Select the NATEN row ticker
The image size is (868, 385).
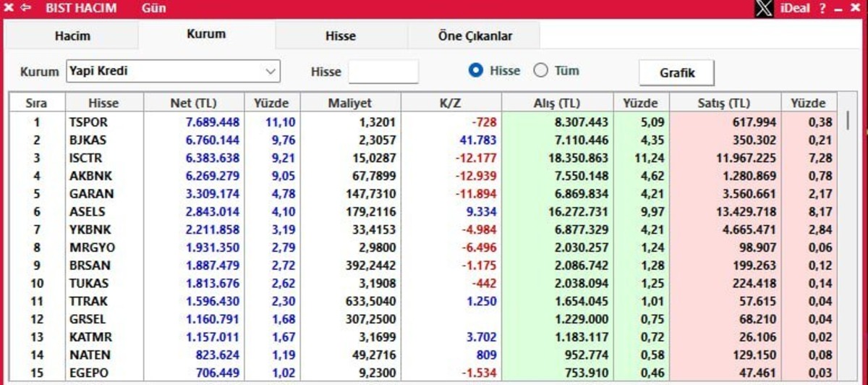click(x=90, y=355)
